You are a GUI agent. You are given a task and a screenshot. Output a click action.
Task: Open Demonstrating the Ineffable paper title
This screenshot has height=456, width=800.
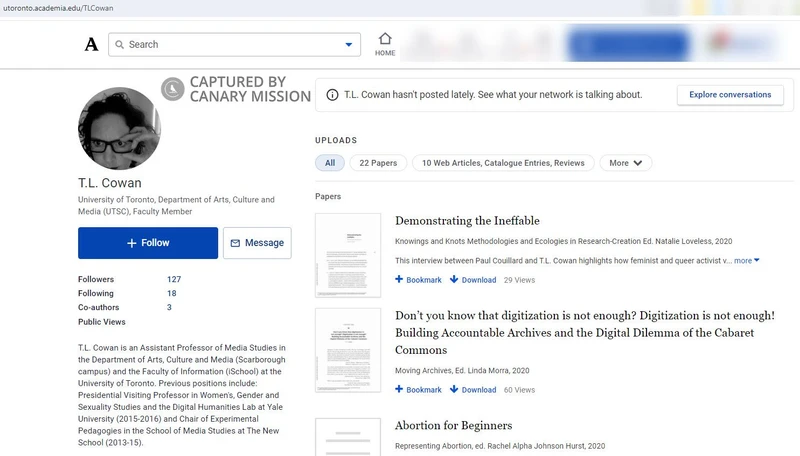tap(467, 220)
